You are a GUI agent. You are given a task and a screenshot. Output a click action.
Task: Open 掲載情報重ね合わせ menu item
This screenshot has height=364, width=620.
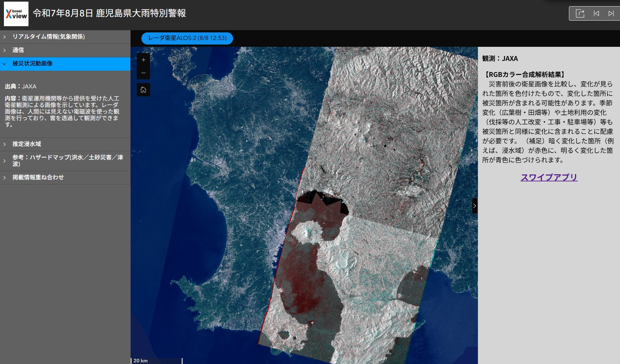point(65,178)
